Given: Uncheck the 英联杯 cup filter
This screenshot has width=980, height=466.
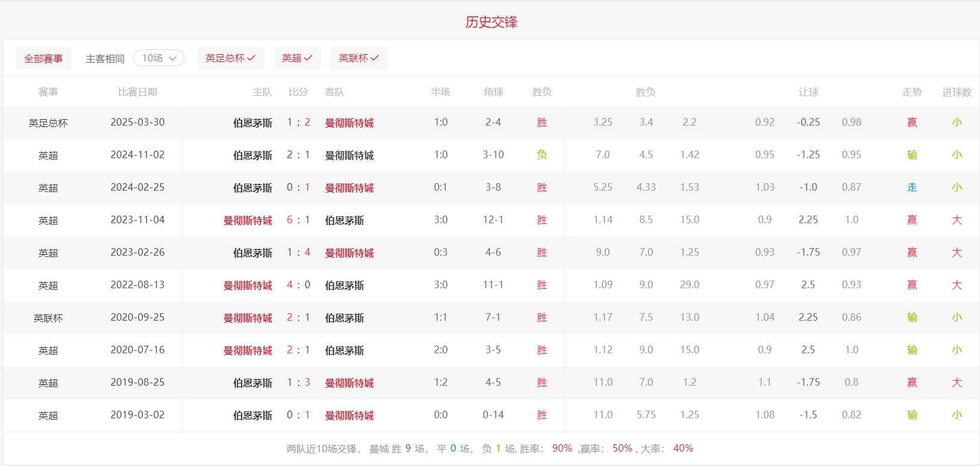Looking at the screenshot, I should click(x=358, y=58).
